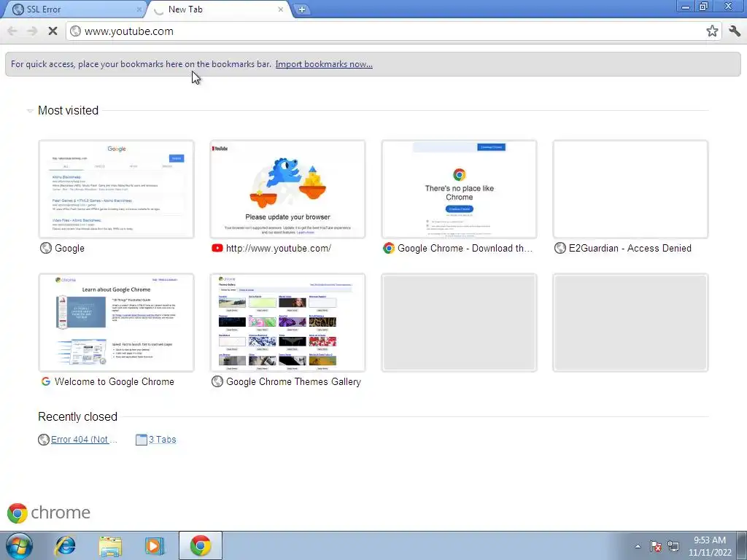The image size is (747, 560).
Task: Open Google Chrome Download thumbnail
Action: pos(460,189)
